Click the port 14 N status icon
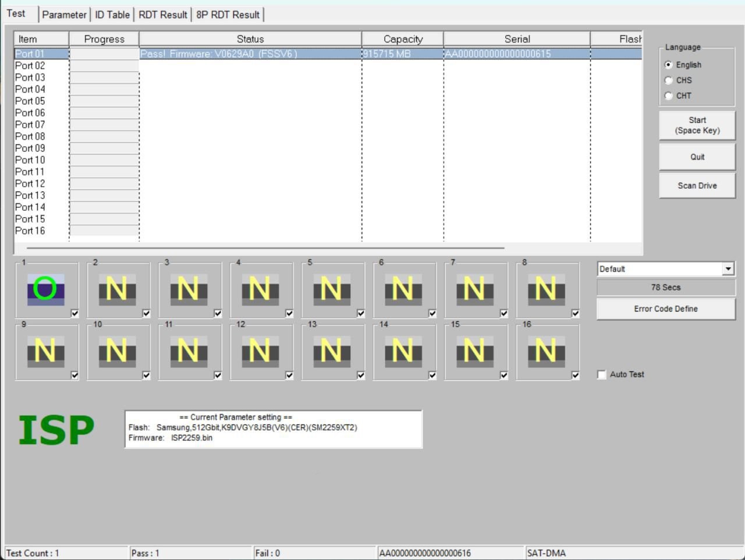Viewport: 745px width, 560px height. (x=403, y=352)
